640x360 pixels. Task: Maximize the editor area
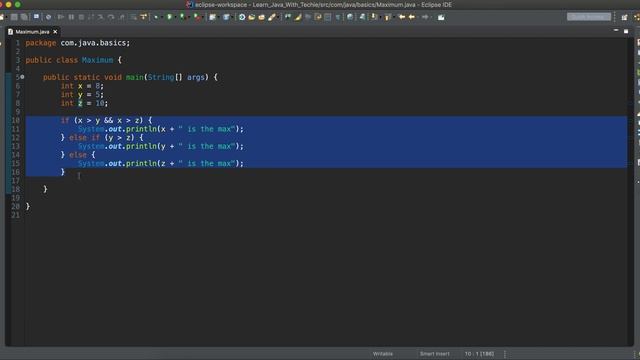point(626,31)
